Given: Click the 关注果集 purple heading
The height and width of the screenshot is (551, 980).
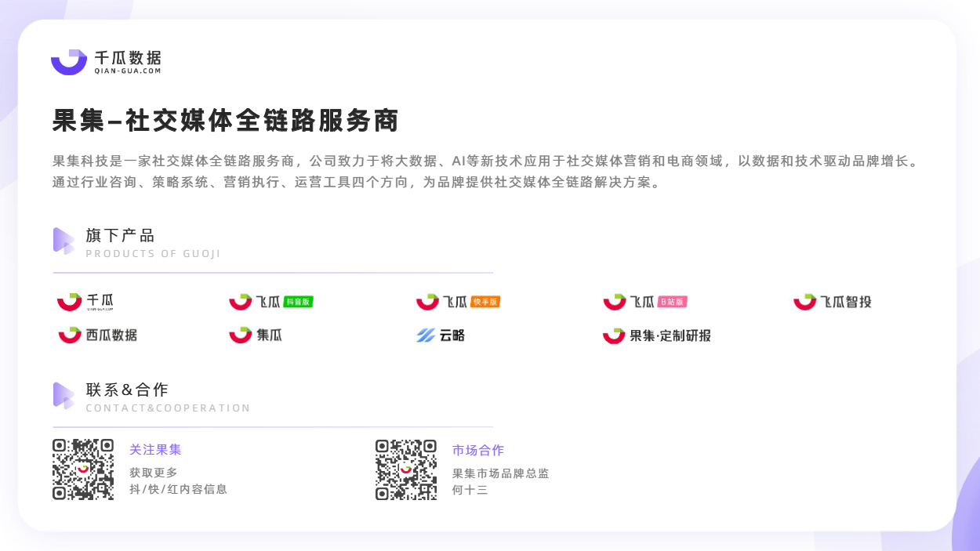Looking at the screenshot, I should tap(155, 450).
